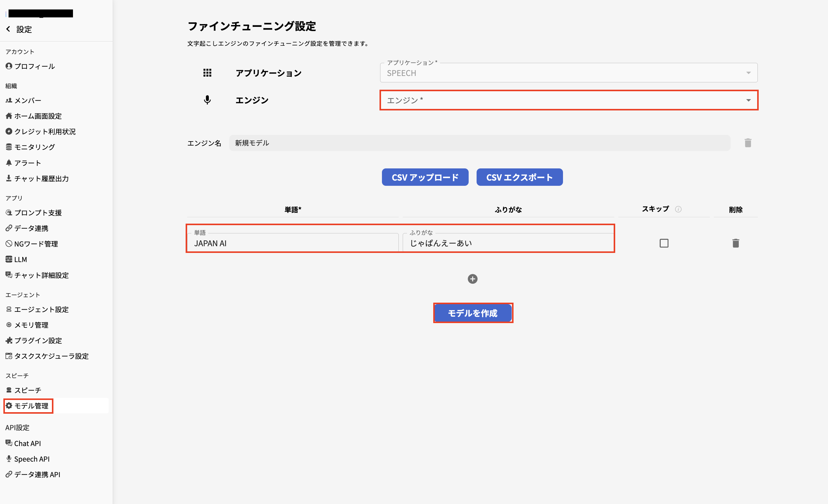This screenshot has height=504, width=828.
Task: Open NGワード管理 settings
Action: click(36, 244)
